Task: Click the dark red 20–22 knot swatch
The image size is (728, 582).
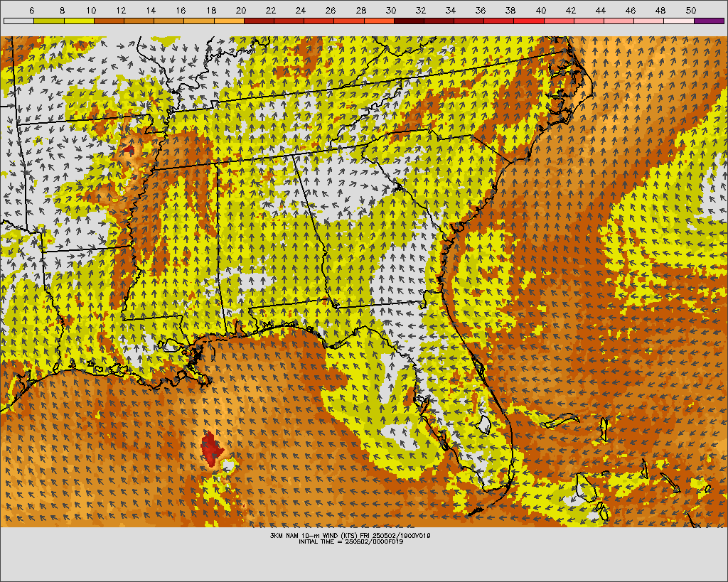Action: coord(259,21)
